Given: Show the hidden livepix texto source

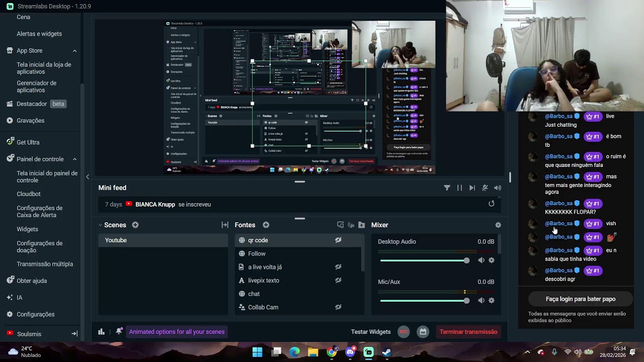Looking at the screenshot, I should [x=338, y=281].
